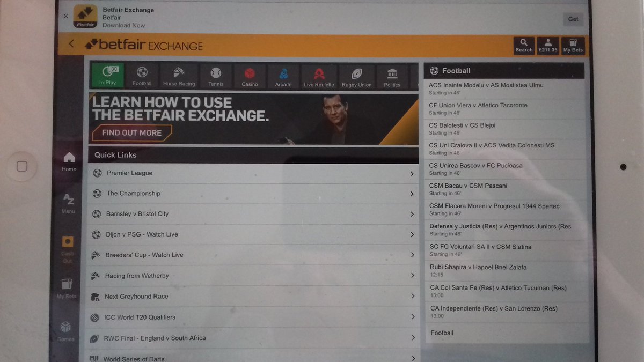Screen dimensions: 644x362
Task: Click the Dijon v PSG row chevron
Action: tap(412, 235)
